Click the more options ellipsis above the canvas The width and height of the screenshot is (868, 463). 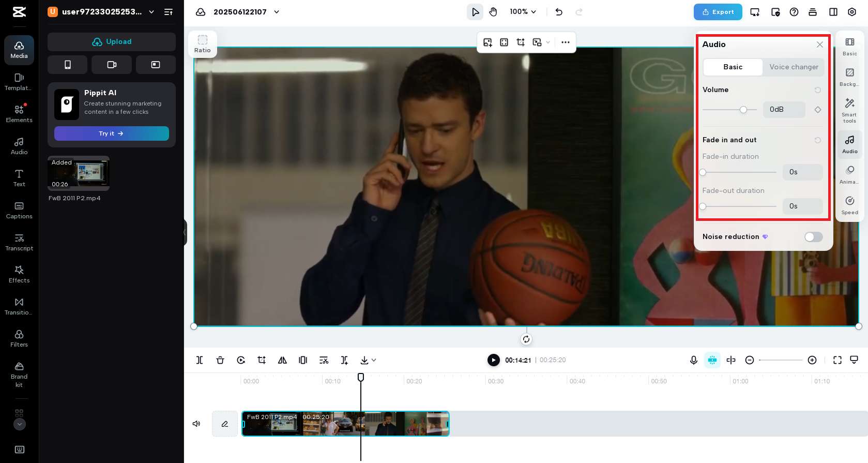tap(566, 42)
